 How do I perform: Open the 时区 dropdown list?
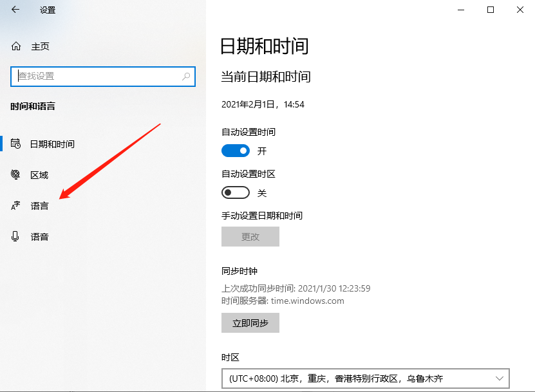[x=365, y=378]
